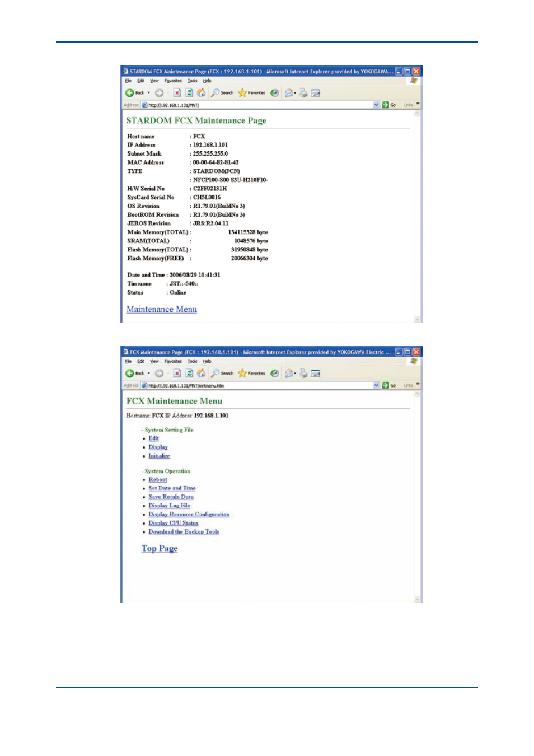Click the Initialize link
The height and width of the screenshot is (756, 534).
click(159, 456)
